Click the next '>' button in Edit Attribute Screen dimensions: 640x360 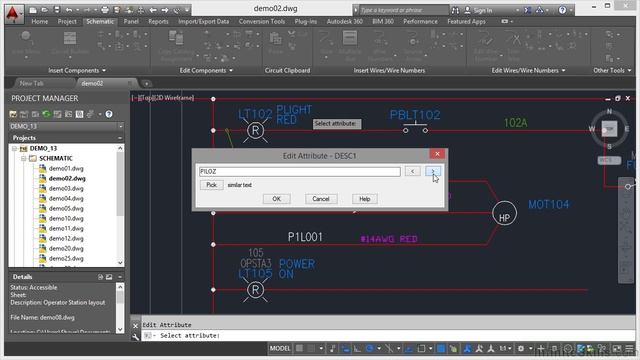pos(433,171)
